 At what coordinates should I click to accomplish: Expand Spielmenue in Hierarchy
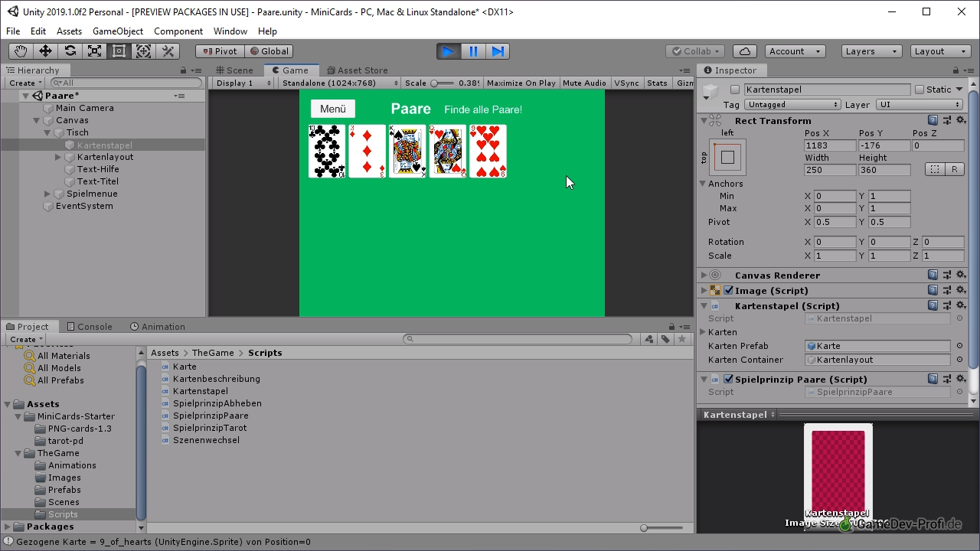[47, 194]
